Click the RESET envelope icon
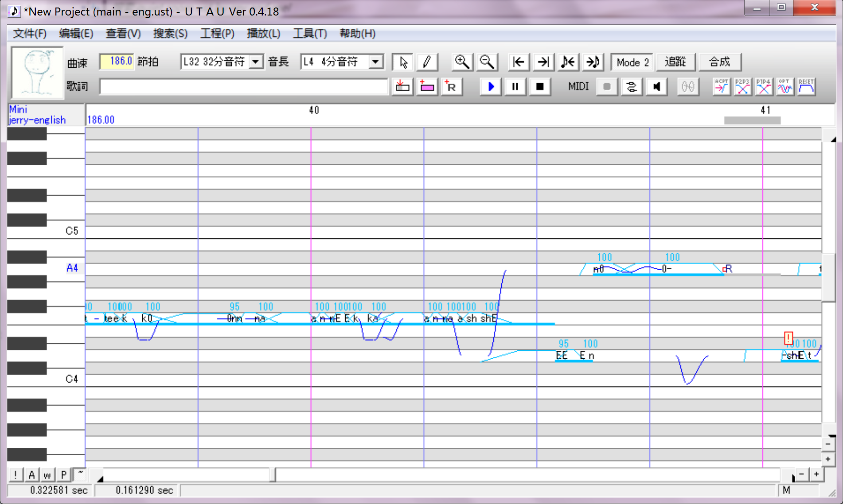This screenshot has height=504, width=843. [806, 87]
